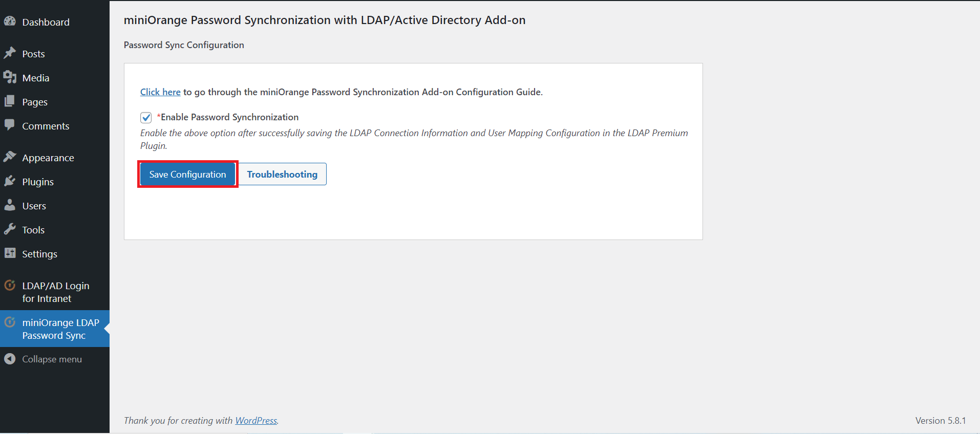Visit the WordPress footer link

[255, 421]
